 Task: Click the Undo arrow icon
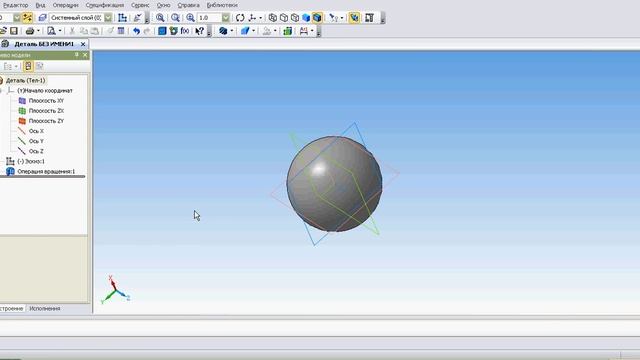pyautogui.click(x=136, y=31)
